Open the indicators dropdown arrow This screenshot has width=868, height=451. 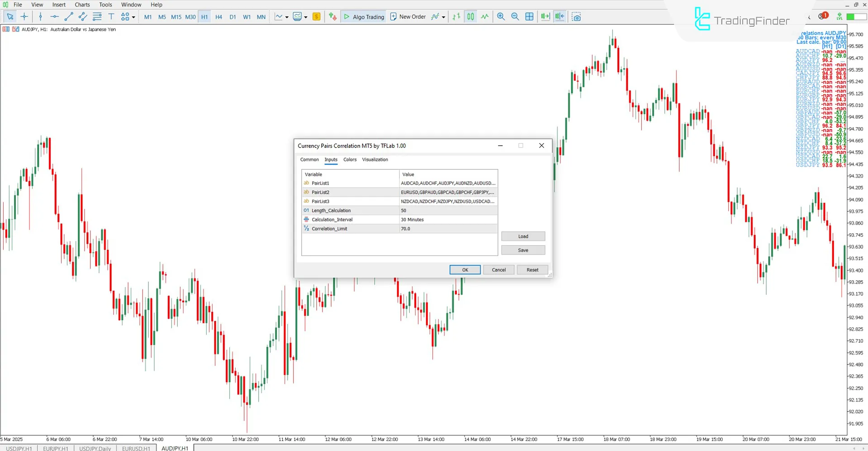pos(306,16)
